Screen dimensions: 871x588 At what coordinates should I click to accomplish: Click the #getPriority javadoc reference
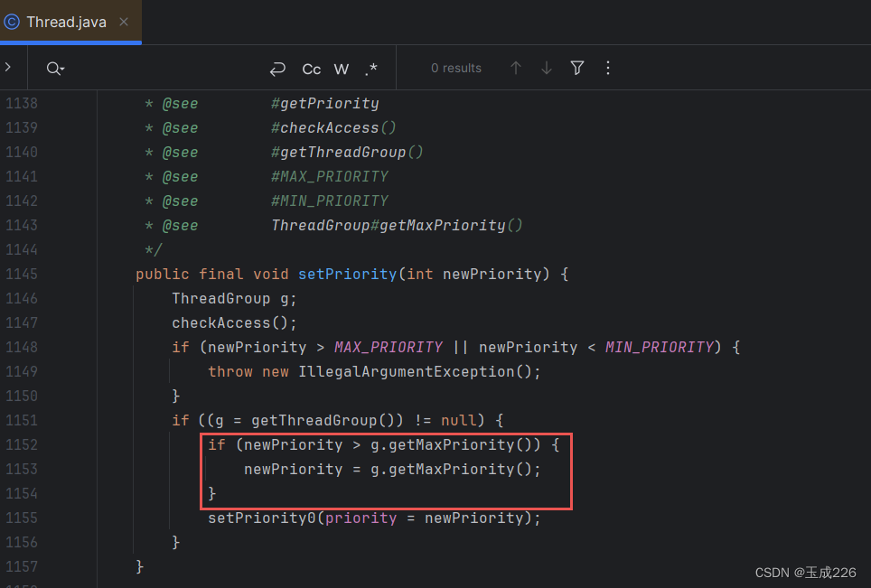tap(325, 104)
